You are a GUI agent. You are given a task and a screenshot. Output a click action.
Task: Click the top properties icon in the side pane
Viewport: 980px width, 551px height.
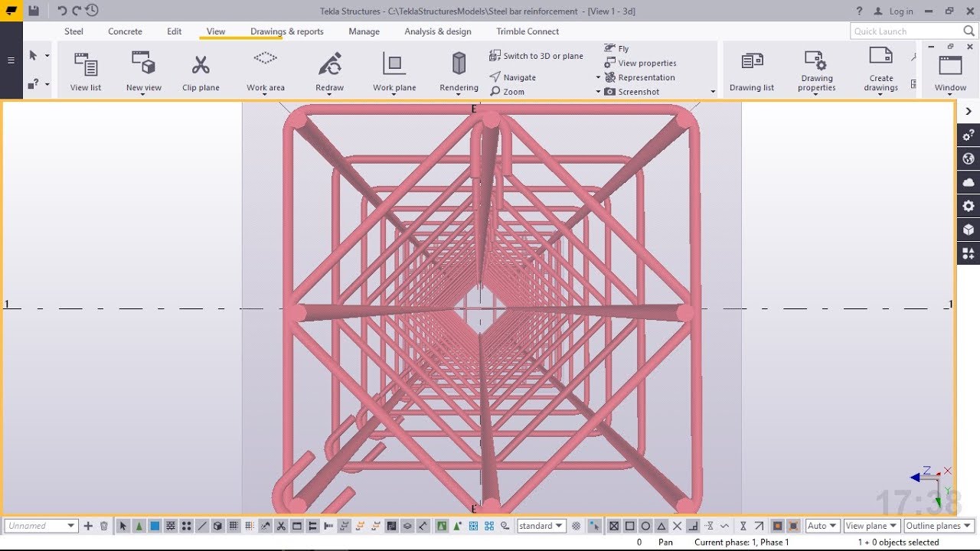click(969, 135)
